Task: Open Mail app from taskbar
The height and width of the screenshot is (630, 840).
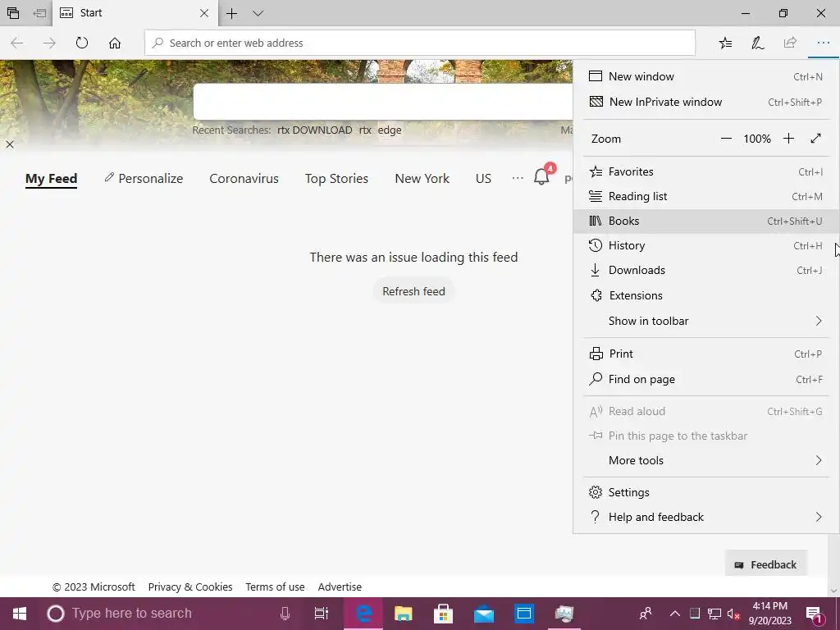Action: [x=484, y=614]
